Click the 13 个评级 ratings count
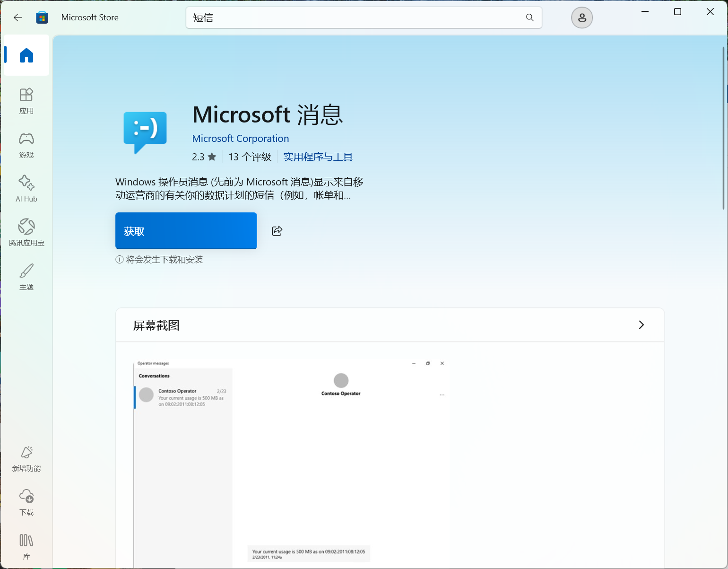The image size is (728, 569). [250, 157]
